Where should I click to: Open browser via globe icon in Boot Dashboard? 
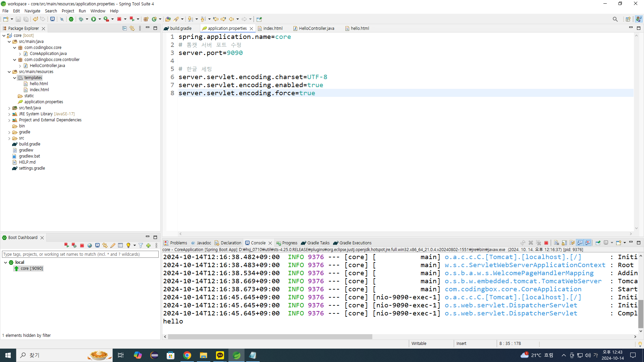90,245
